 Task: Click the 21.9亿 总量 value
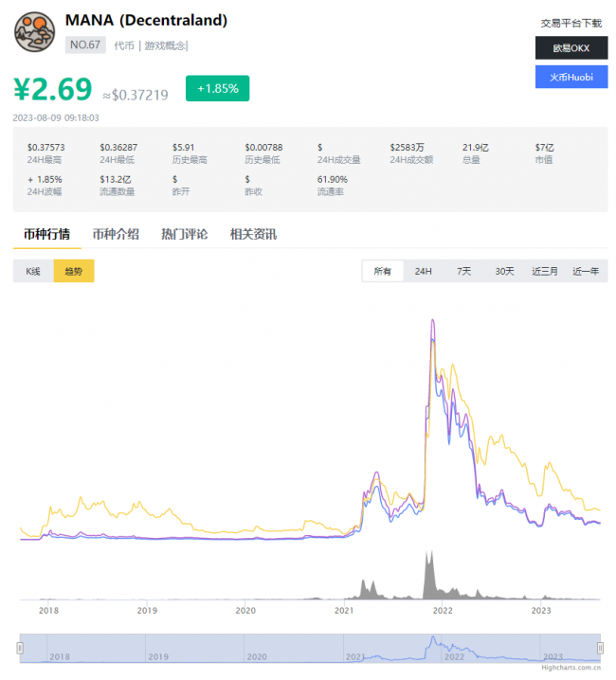[476, 148]
